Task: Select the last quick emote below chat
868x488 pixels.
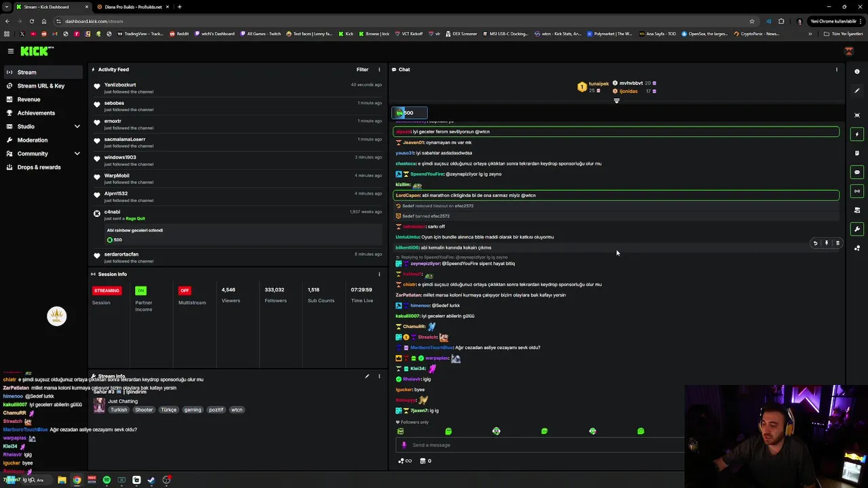Action: tap(641, 431)
